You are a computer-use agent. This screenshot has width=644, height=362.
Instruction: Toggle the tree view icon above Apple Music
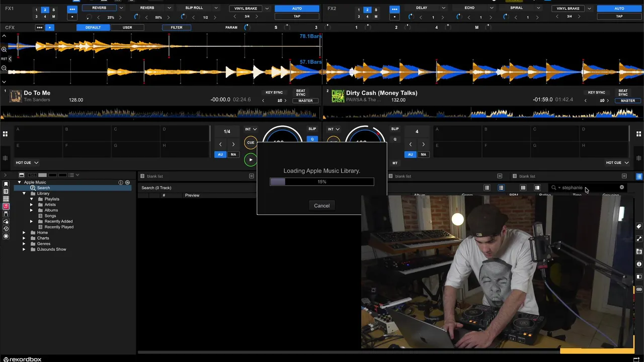coord(22,175)
